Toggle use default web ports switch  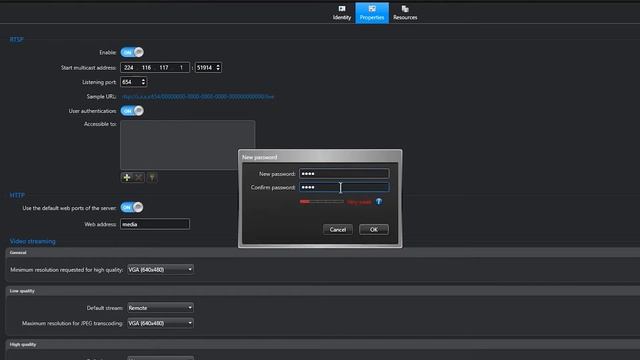[132, 207]
